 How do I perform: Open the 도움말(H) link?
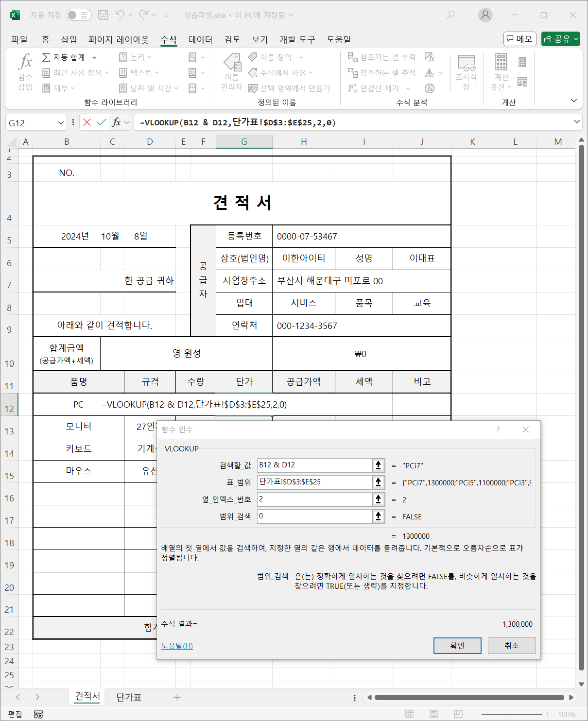[177, 646]
